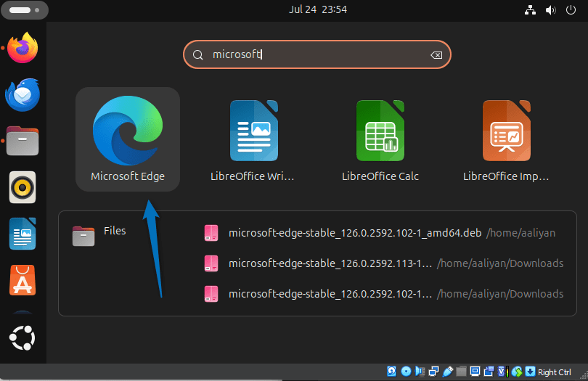The width and height of the screenshot is (588, 381).
Task: Click VirtualBox display indicator icon
Action: [x=475, y=372]
